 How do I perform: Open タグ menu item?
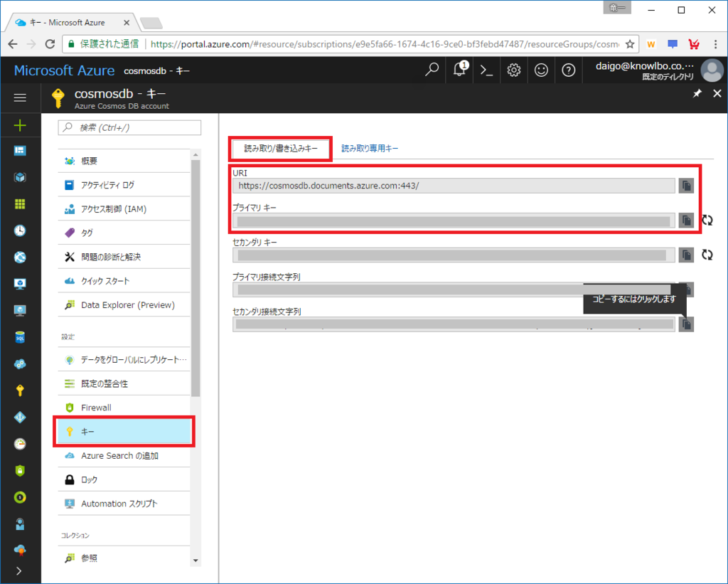tap(124, 233)
